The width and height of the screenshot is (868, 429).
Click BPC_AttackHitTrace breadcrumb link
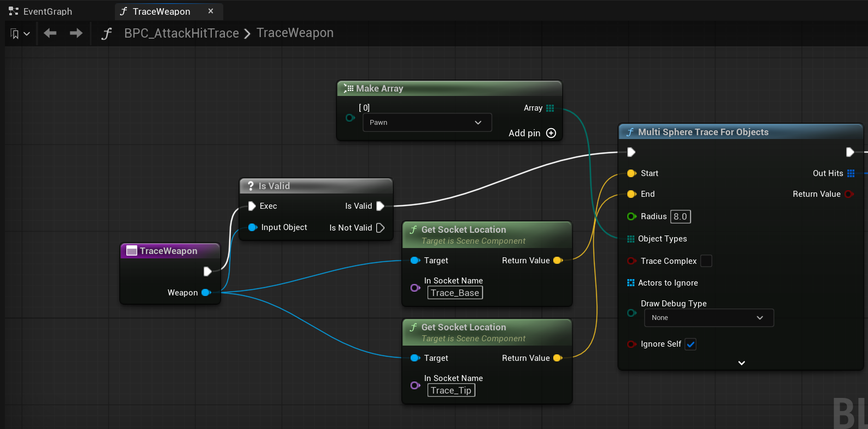pos(181,33)
